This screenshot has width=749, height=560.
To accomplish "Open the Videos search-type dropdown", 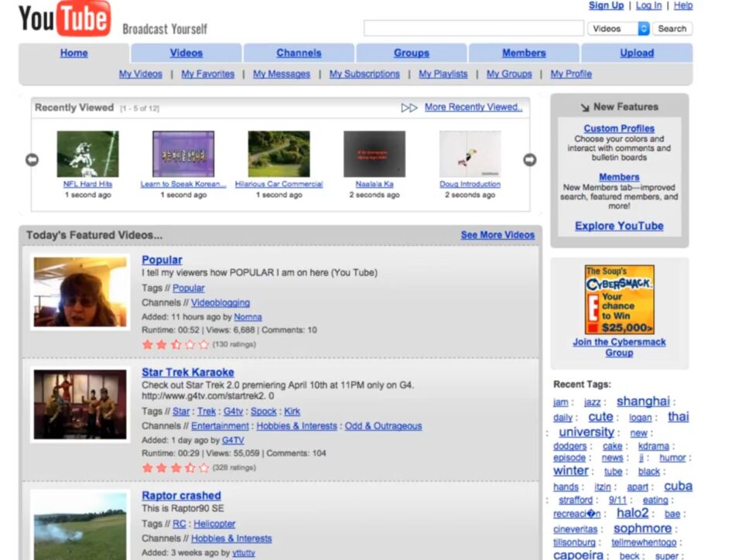I will coord(618,29).
